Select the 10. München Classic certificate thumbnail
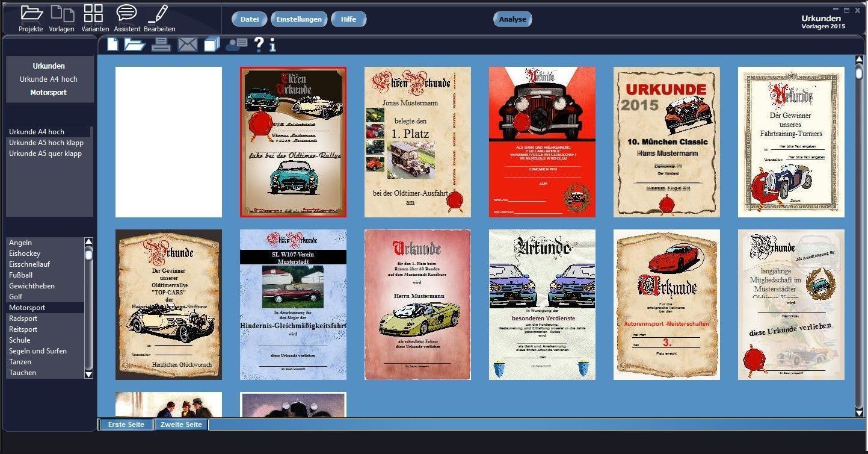 [666, 141]
